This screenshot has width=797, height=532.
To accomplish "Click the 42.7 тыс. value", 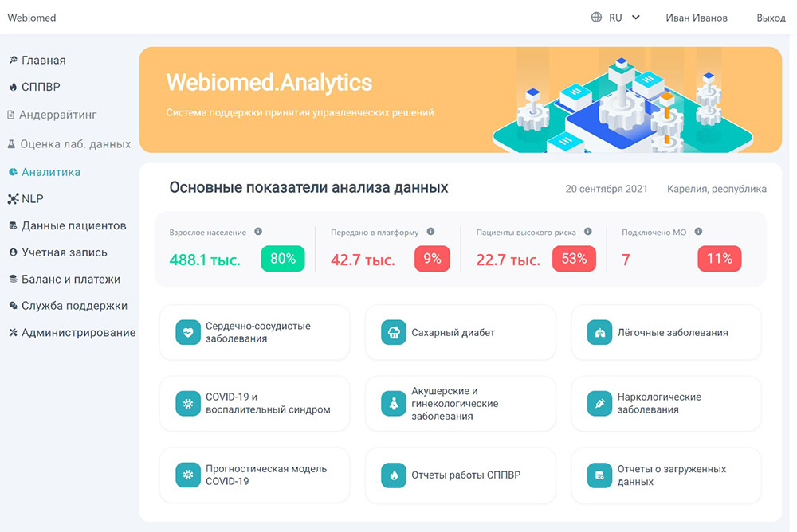I will pyautogui.click(x=363, y=260).
